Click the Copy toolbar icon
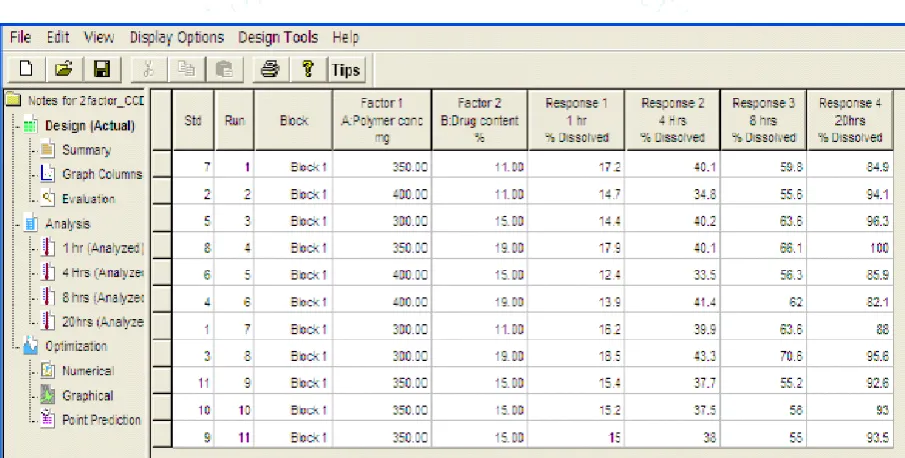905x458 pixels. 186,70
